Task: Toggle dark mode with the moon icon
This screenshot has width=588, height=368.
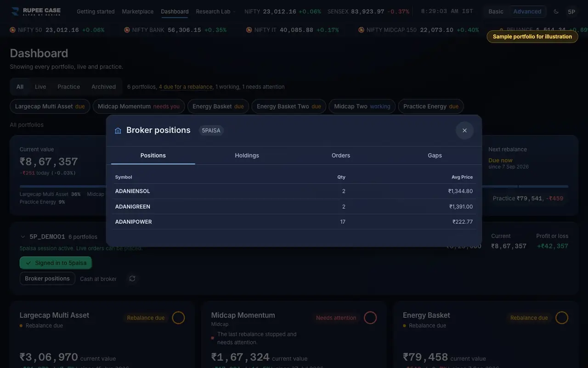Action: 556,11
